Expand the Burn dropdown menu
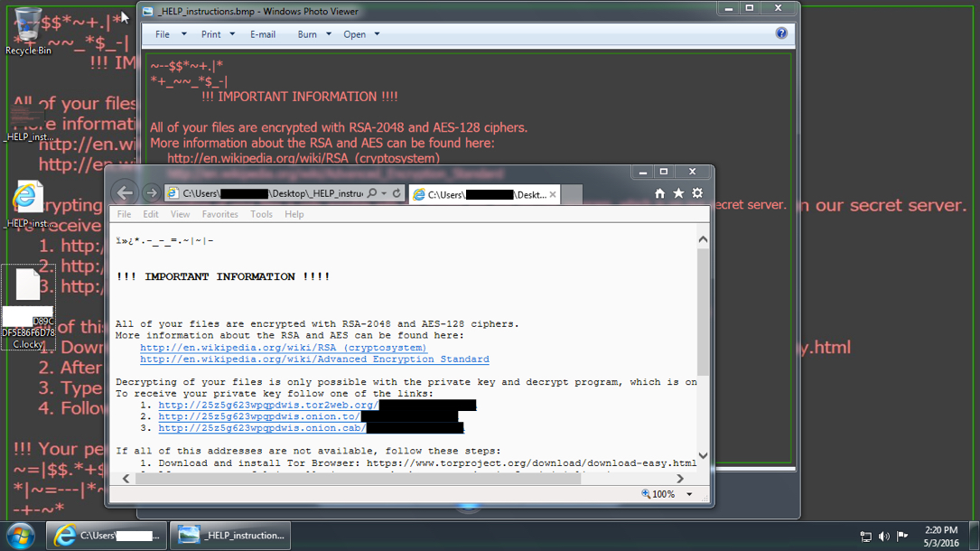Viewport: 980px width, 551px height. (x=314, y=34)
